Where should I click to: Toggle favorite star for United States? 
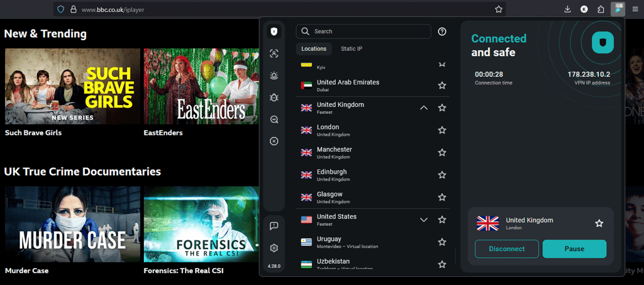pyautogui.click(x=442, y=220)
